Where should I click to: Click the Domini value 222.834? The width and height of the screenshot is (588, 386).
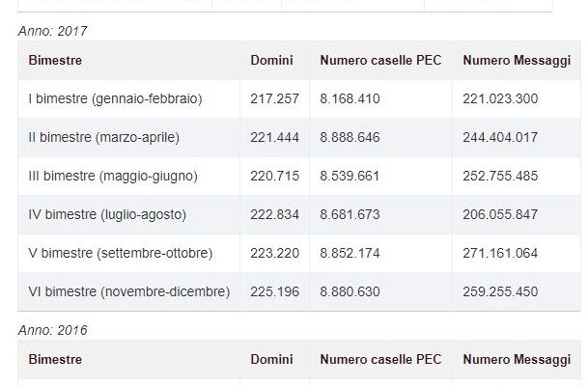pos(275,215)
